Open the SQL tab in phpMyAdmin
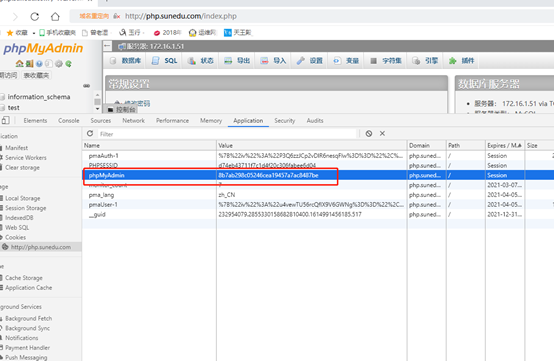This screenshot has width=554, height=361. (165, 61)
